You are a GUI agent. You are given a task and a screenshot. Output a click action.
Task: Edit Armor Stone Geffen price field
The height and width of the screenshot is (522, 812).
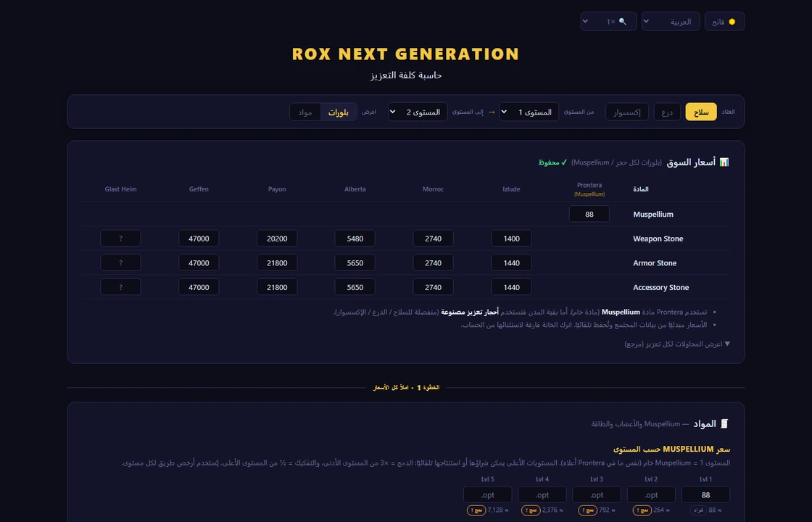pos(199,262)
